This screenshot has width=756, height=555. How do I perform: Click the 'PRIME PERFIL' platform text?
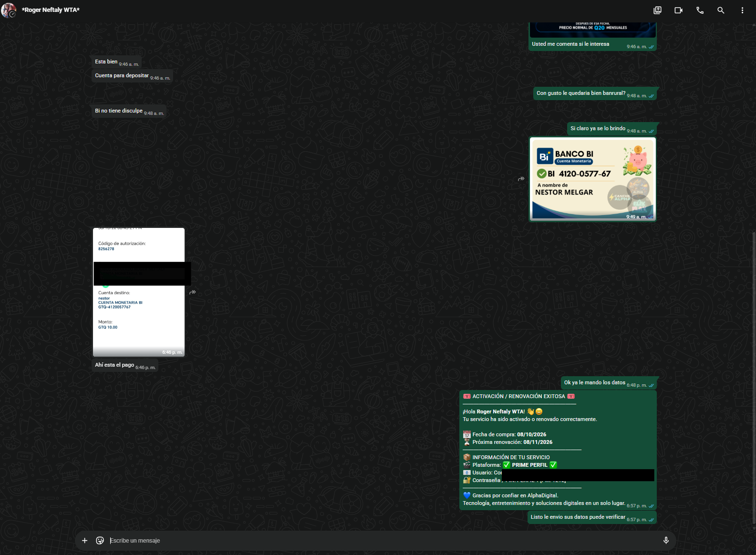click(530, 465)
